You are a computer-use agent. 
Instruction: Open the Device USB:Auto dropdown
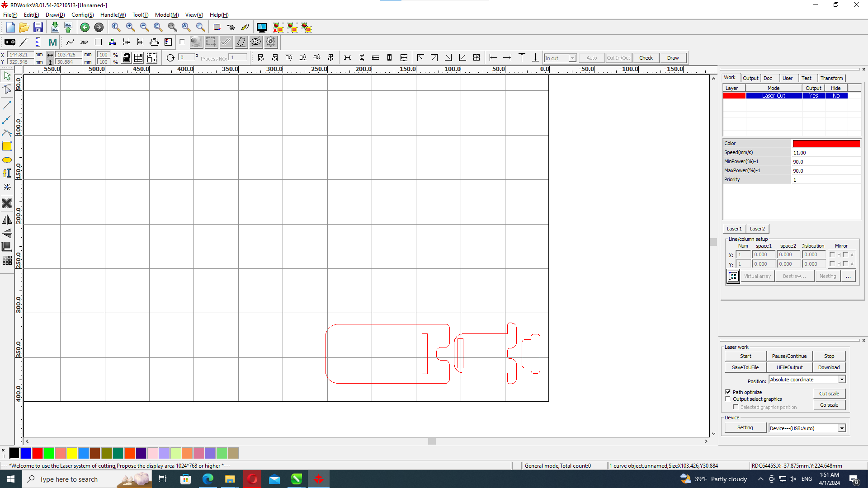(x=842, y=428)
